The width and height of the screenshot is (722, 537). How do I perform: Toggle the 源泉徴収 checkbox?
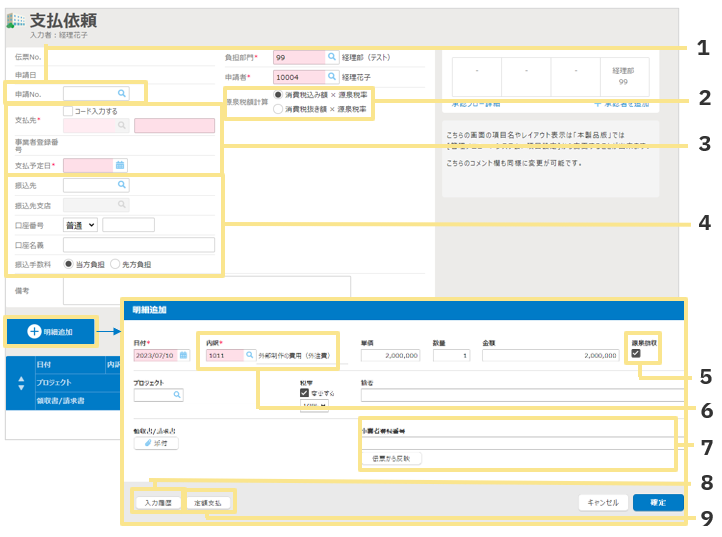click(x=636, y=353)
